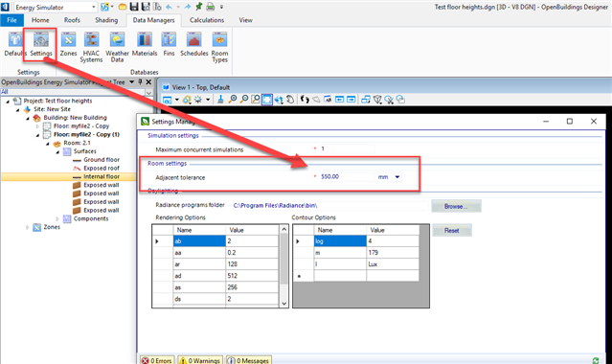Viewport: 612px width, 364px height.
Task: Collapse the Surfaces node
Action: [x=57, y=151]
